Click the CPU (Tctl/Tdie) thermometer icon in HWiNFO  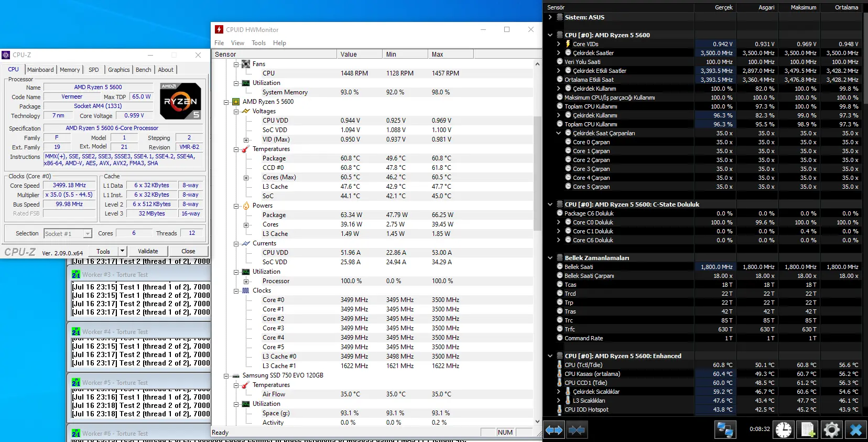pos(560,365)
